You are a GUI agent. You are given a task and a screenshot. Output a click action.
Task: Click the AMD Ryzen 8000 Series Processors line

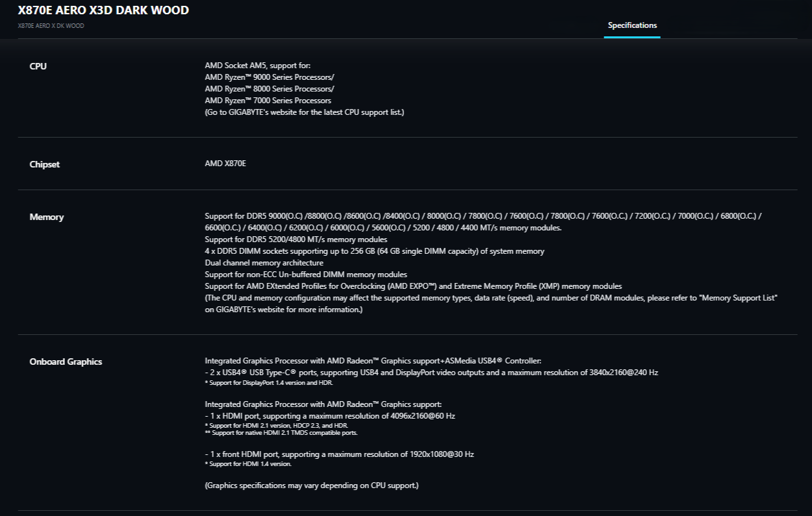270,89
